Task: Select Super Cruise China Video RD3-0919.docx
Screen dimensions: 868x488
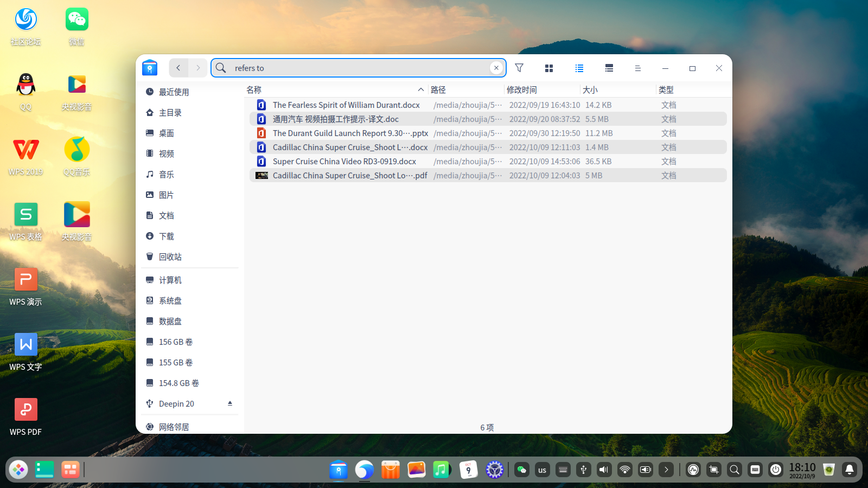Action: coord(488,162)
